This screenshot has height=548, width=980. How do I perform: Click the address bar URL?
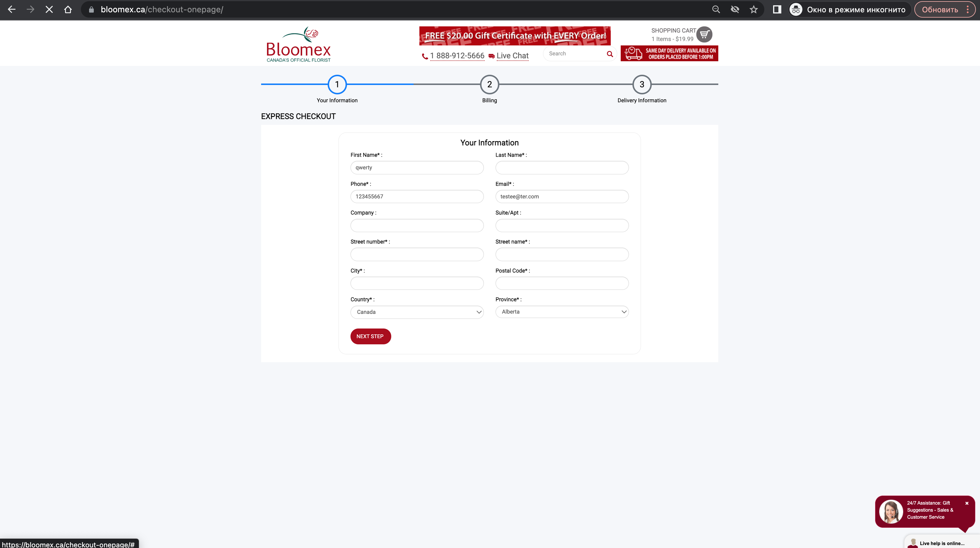click(162, 9)
